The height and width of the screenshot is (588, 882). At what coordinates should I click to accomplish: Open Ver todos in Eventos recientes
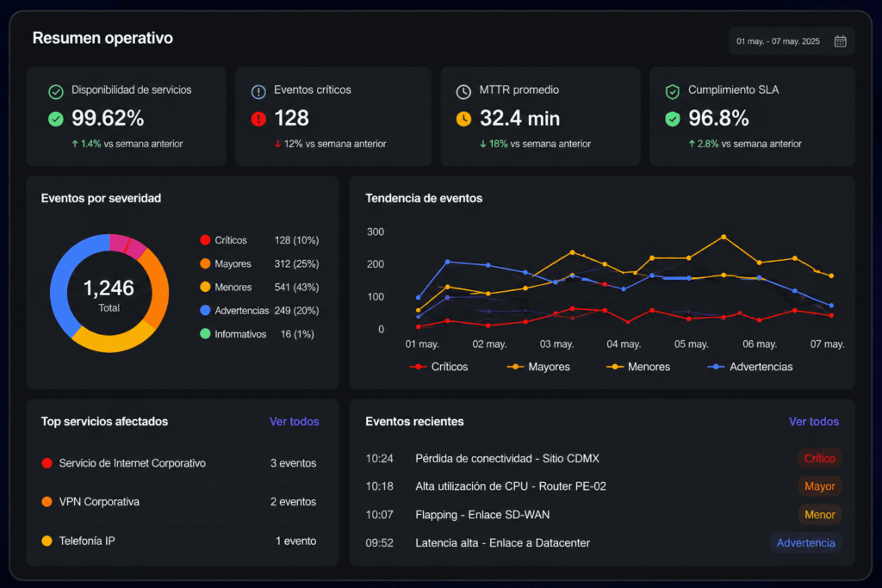coord(813,422)
